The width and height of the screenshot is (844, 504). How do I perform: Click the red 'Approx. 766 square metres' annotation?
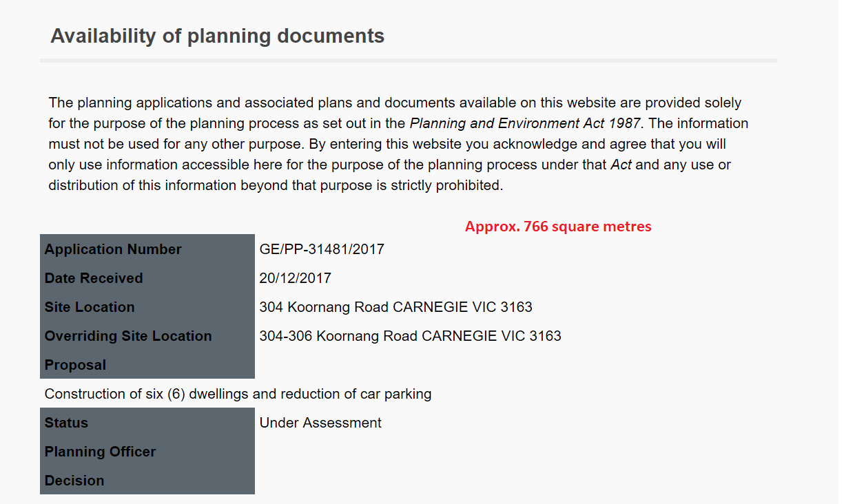[x=558, y=227]
